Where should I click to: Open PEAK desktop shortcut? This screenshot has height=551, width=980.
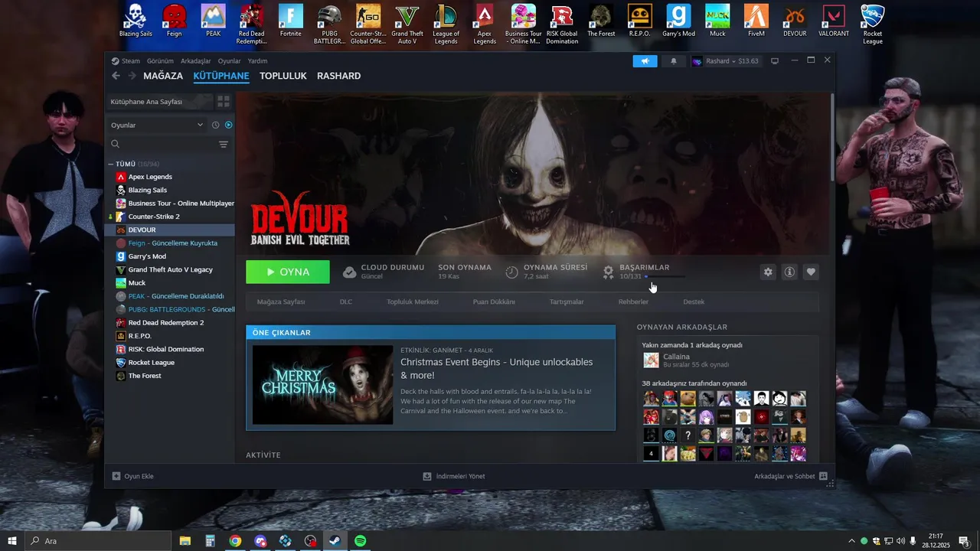(213, 21)
